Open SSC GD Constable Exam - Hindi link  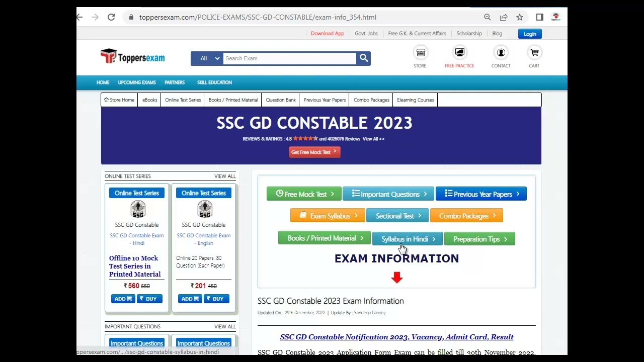[x=137, y=239]
